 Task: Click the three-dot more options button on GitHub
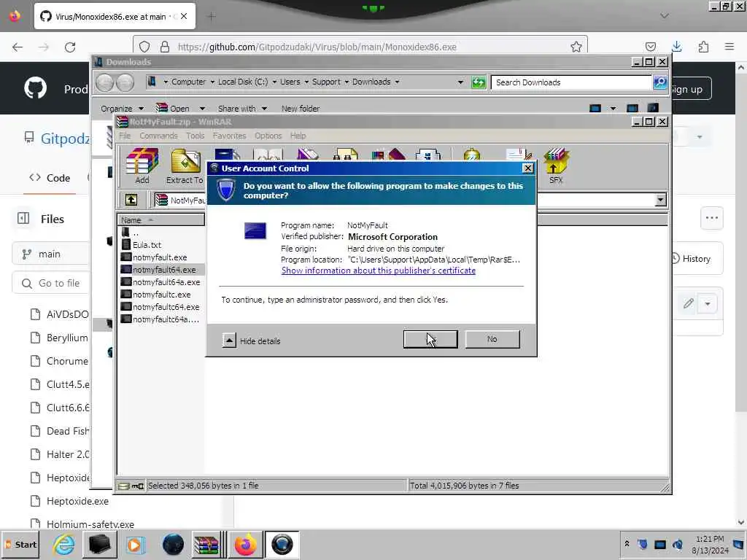[x=712, y=218]
